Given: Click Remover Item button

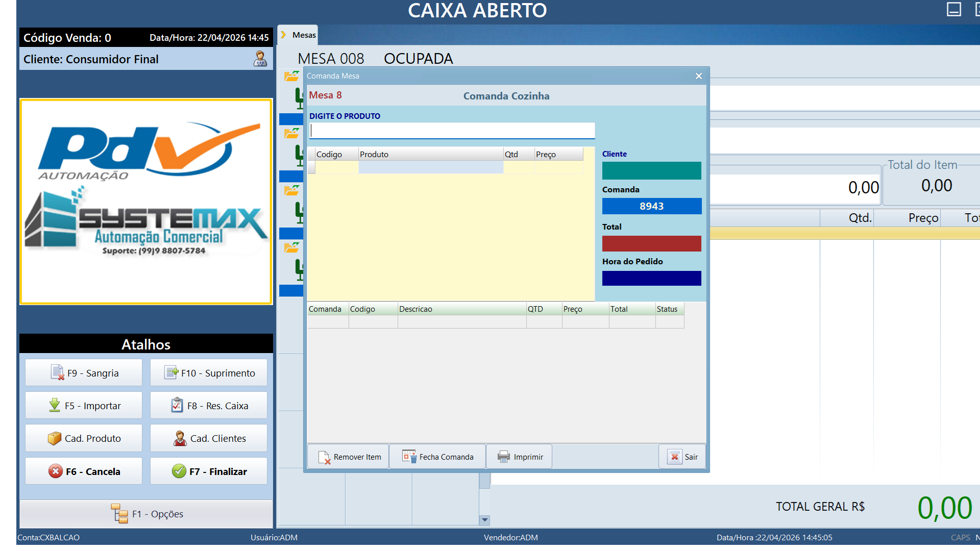Looking at the screenshot, I should point(348,457).
